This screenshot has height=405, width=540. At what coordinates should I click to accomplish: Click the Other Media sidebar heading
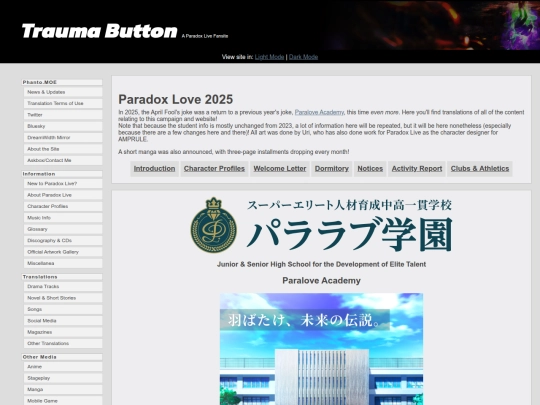tap(62, 357)
